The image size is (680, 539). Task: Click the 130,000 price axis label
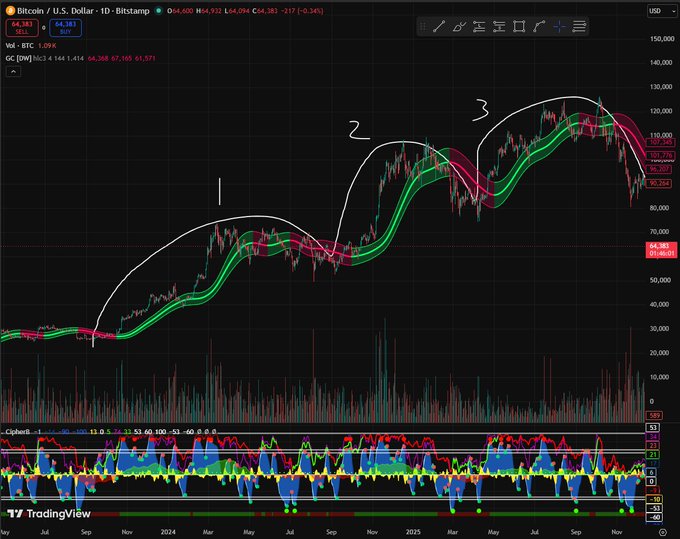tap(662, 87)
